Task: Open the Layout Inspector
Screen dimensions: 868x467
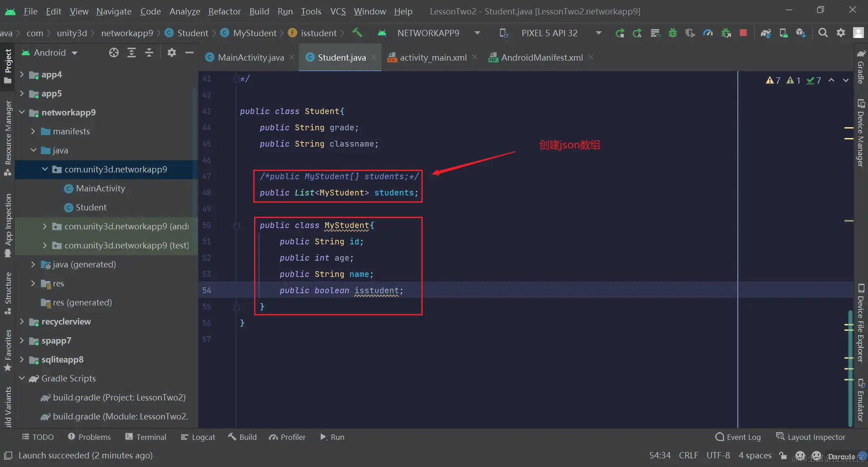Action: (811, 437)
